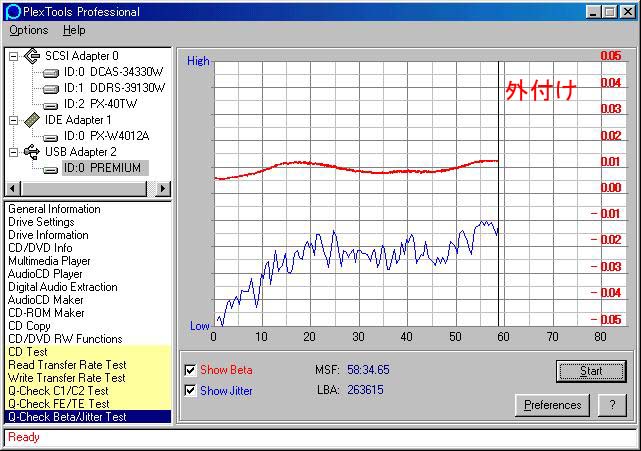
Task: Toggle the Show Jitter checkbox
Action: pos(190,390)
